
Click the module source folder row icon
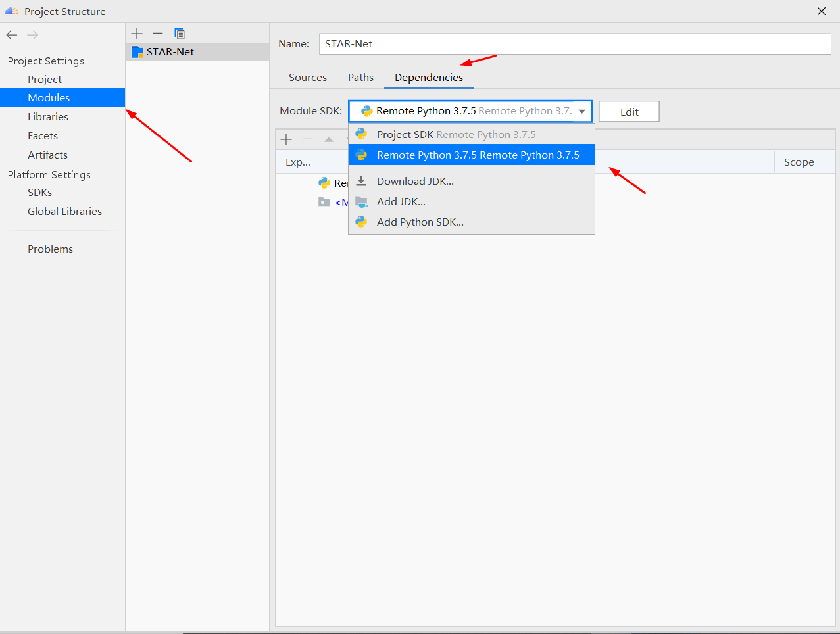(324, 202)
